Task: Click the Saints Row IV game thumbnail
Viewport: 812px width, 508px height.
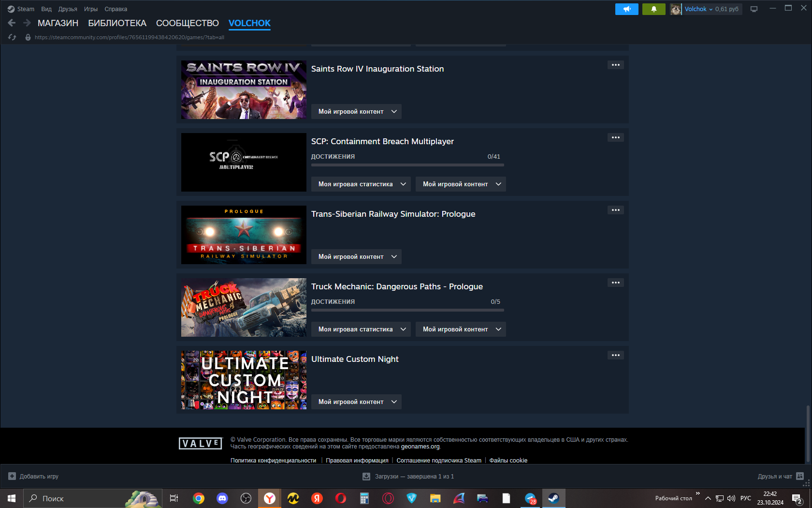Action: pyautogui.click(x=244, y=90)
